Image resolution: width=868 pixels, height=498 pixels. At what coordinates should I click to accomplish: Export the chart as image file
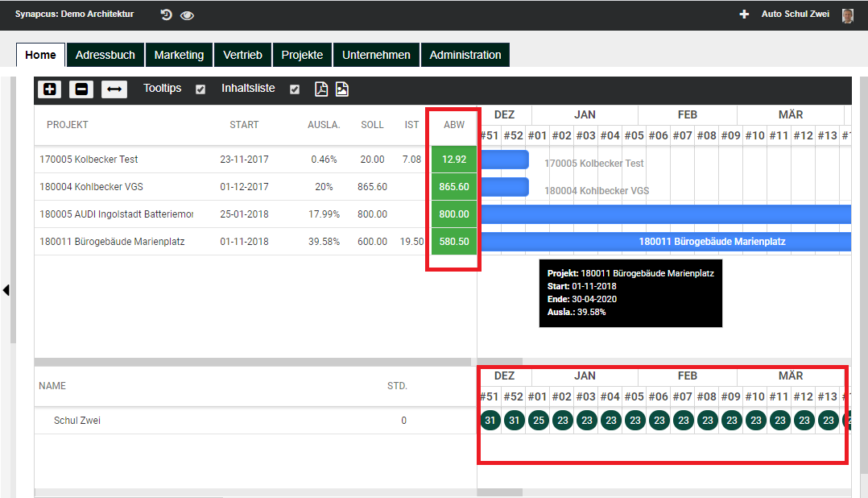click(x=342, y=89)
